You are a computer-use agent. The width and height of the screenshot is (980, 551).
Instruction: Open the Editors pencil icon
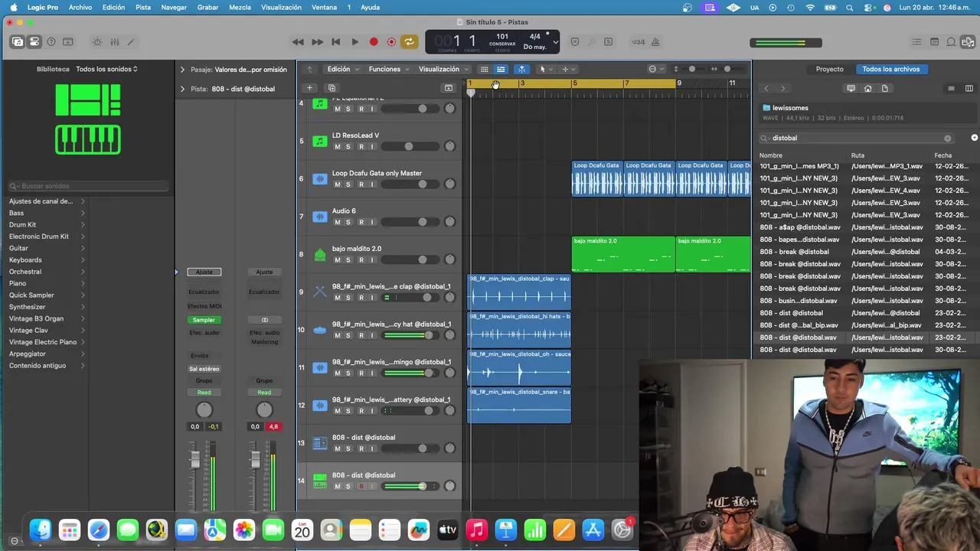[131, 41]
